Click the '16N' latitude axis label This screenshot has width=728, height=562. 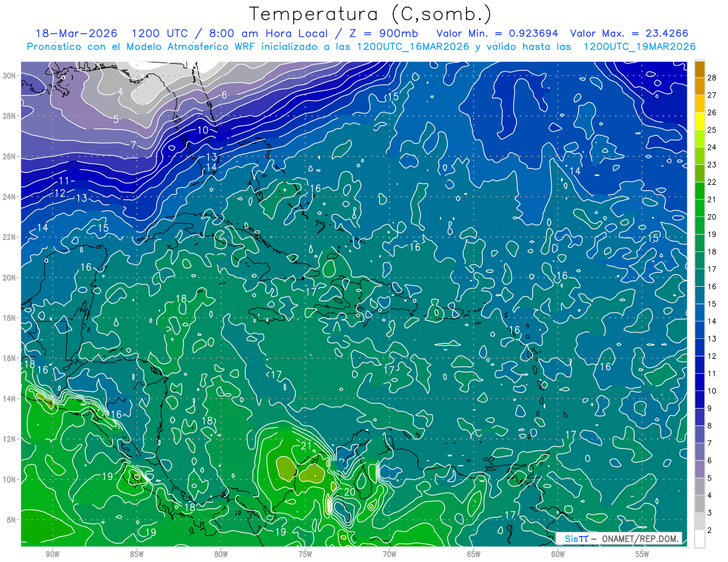click(x=9, y=358)
